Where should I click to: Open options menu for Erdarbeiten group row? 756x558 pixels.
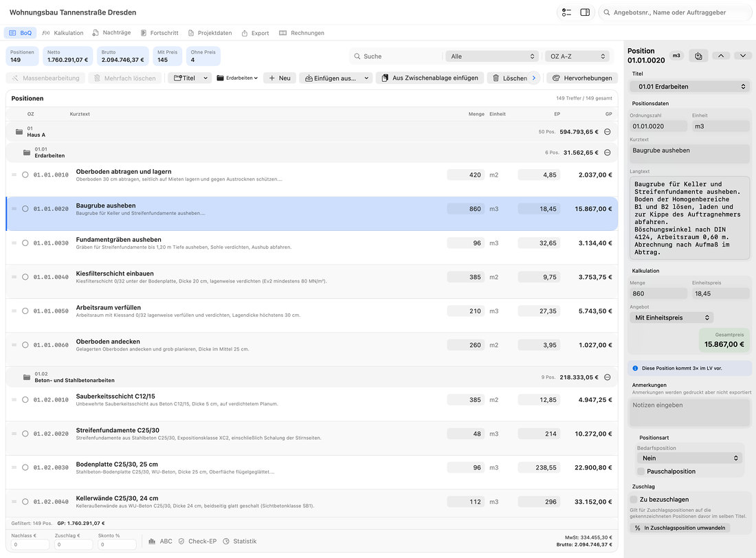(608, 153)
